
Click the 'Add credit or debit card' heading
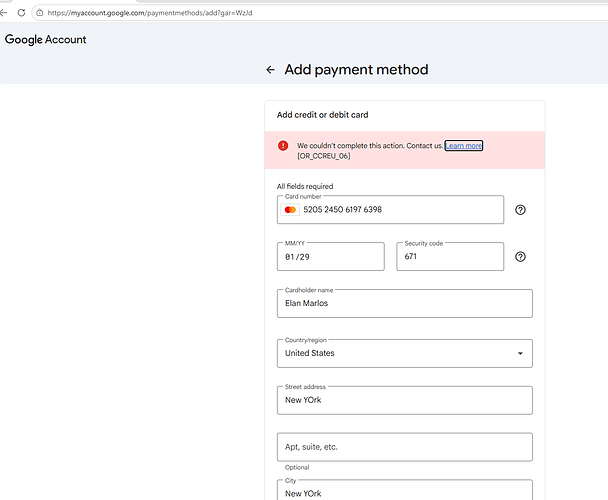(322, 115)
